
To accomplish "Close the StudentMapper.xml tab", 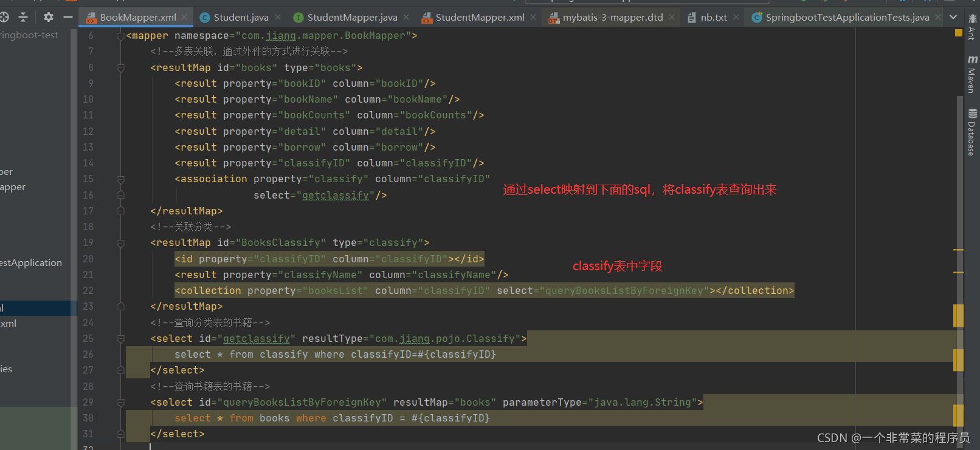I will 533,18.
